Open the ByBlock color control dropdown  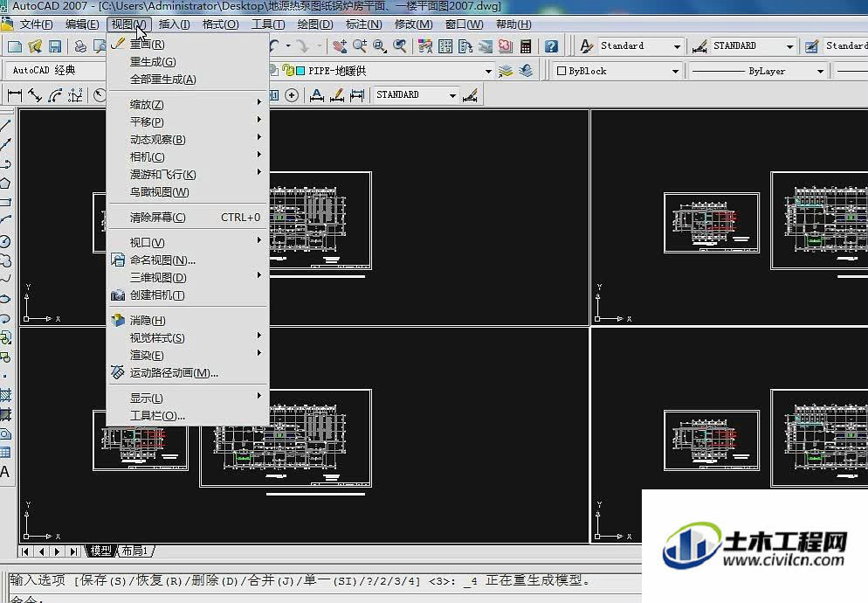[x=675, y=71]
